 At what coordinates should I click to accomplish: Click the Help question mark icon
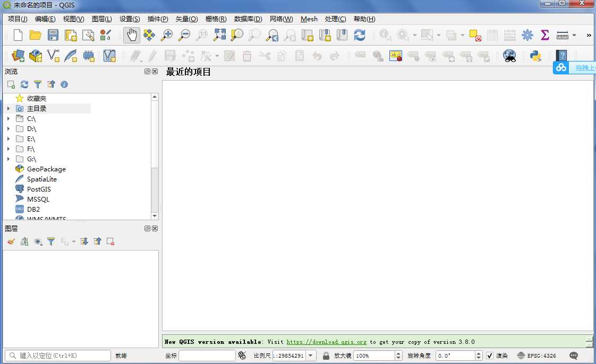pyautogui.click(x=561, y=56)
